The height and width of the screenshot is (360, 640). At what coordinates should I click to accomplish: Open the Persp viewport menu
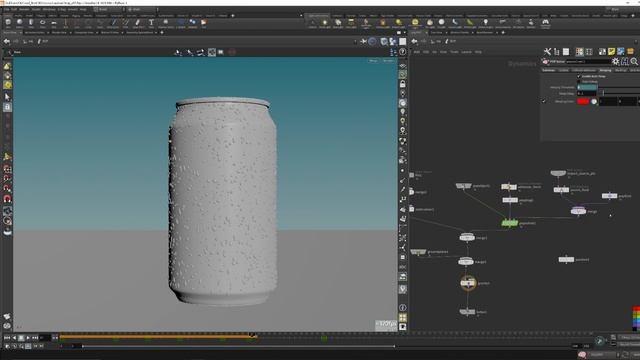(x=373, y=61)
